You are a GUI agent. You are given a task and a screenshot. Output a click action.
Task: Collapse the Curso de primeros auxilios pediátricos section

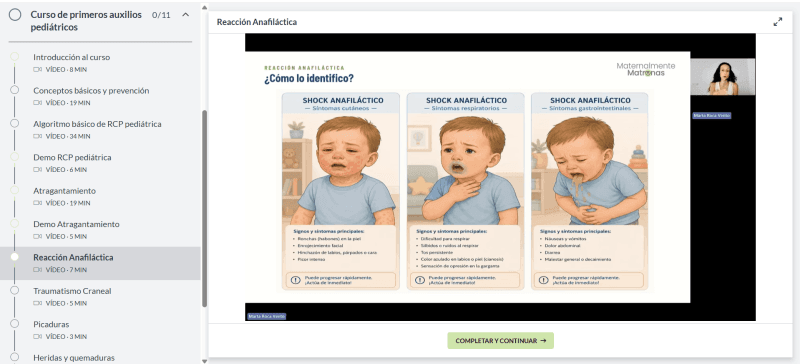click(x=186, y=15)
